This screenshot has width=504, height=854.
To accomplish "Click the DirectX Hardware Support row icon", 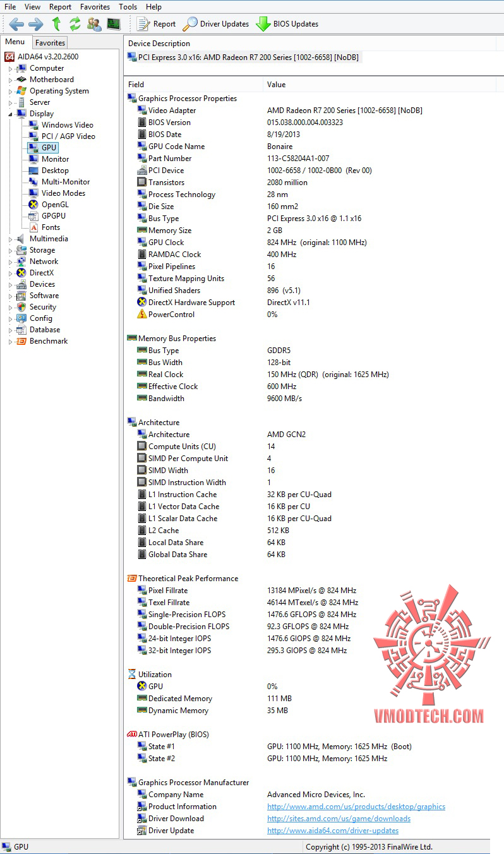I will coord(142,303).
